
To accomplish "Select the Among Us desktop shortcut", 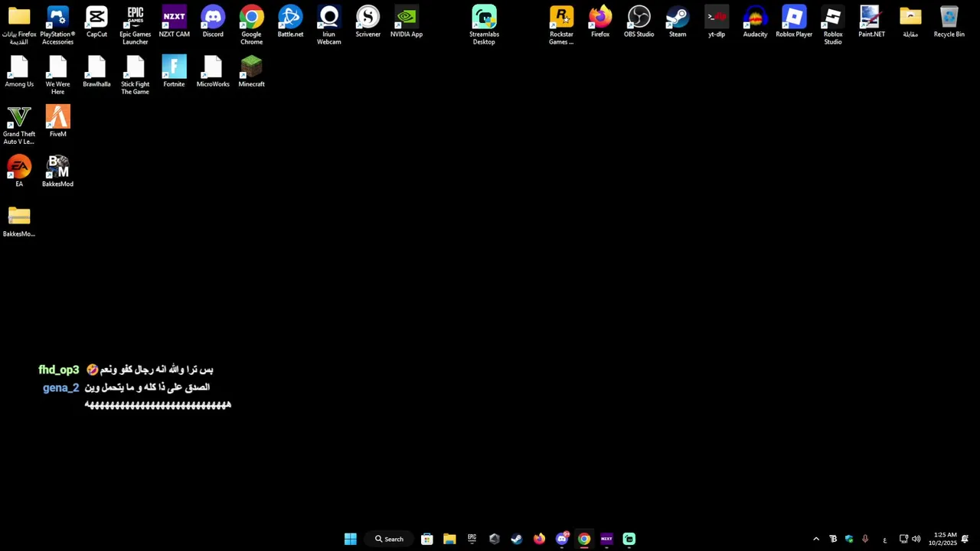I will point(19,72).
